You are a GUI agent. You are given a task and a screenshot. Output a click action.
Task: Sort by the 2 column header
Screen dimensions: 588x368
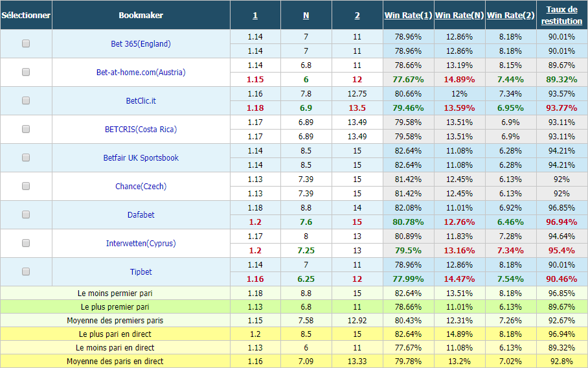point(357,16)
